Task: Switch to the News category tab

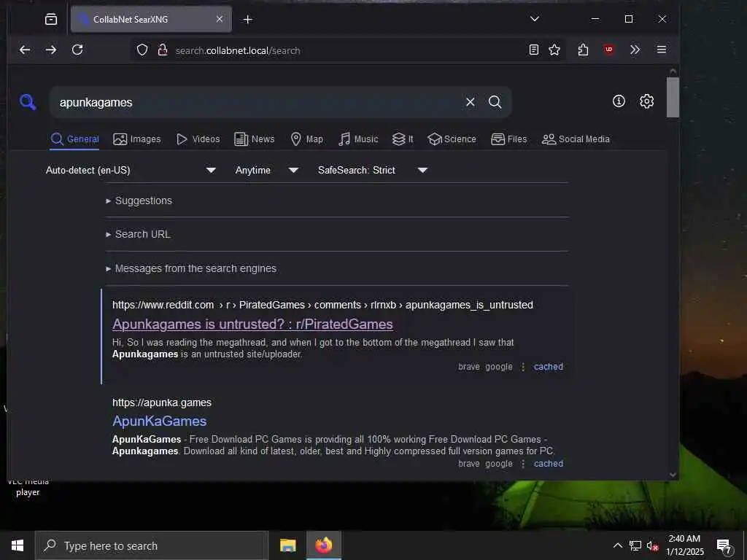Action: (255, 139)
